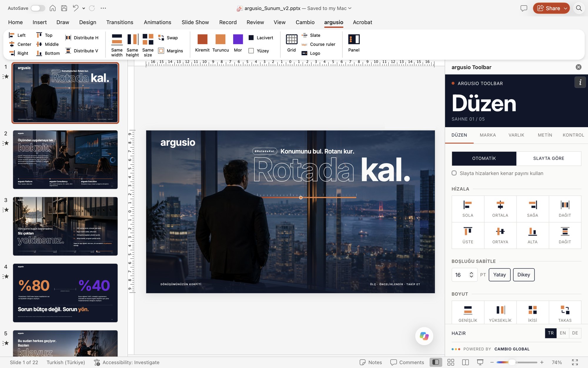Click the spacing value stepper arrows
Viewport: 588px width, 368px height.
471,275
